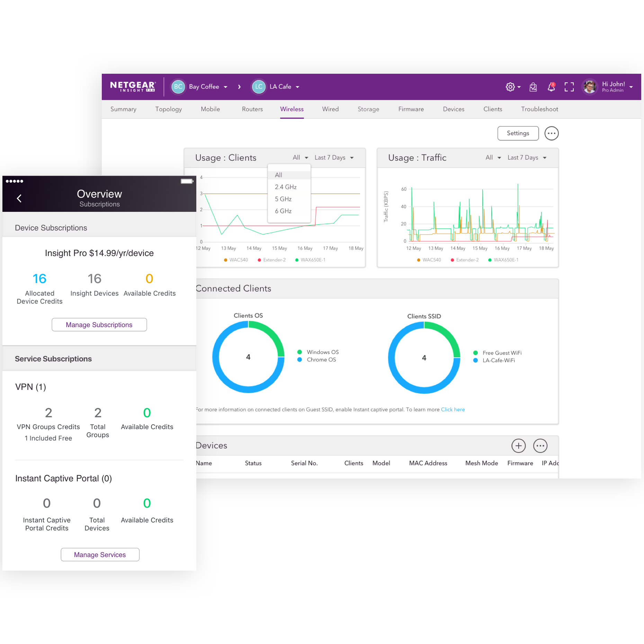Follow the Click here captive portal link
Viewport: 644px width, 644px height.
(453, 410)
